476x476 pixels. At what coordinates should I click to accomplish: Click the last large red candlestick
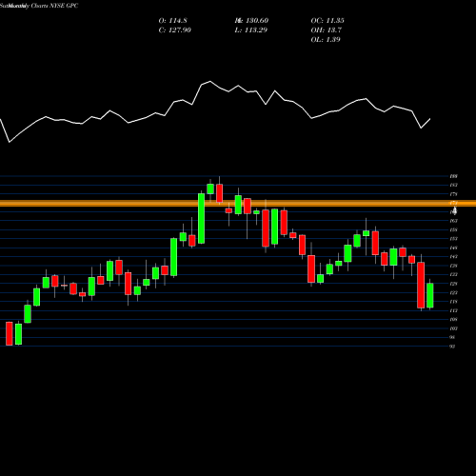(421, 285)
